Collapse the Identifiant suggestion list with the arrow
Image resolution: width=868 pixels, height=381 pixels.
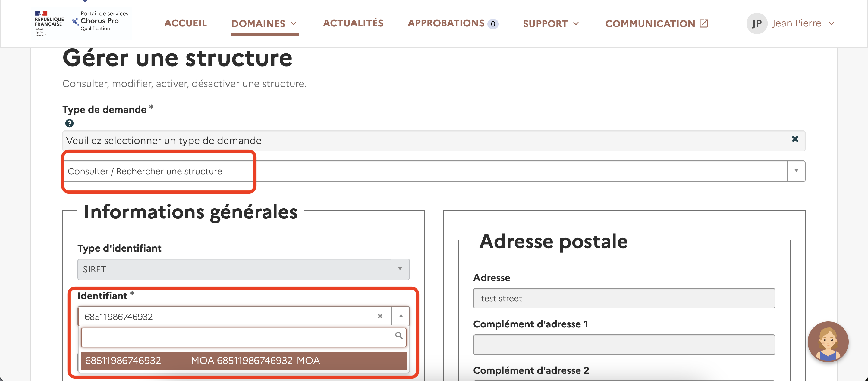click(400, 316)
